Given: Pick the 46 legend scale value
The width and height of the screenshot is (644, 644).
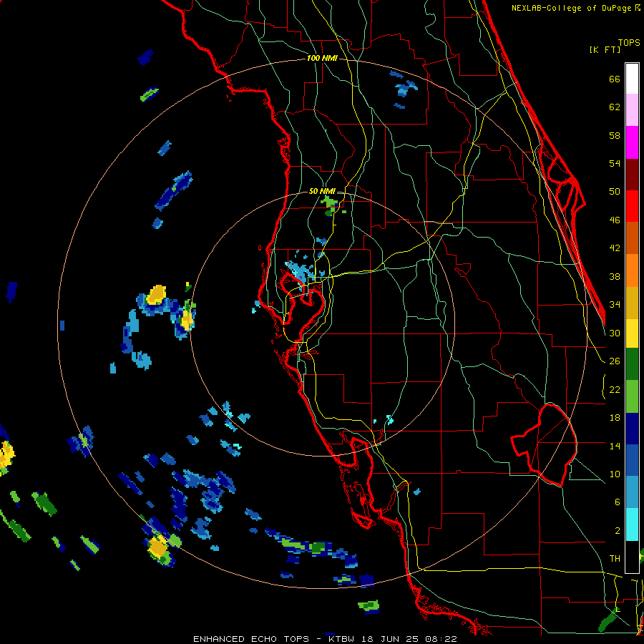Looking at the screenshot, I should (615, 220).
